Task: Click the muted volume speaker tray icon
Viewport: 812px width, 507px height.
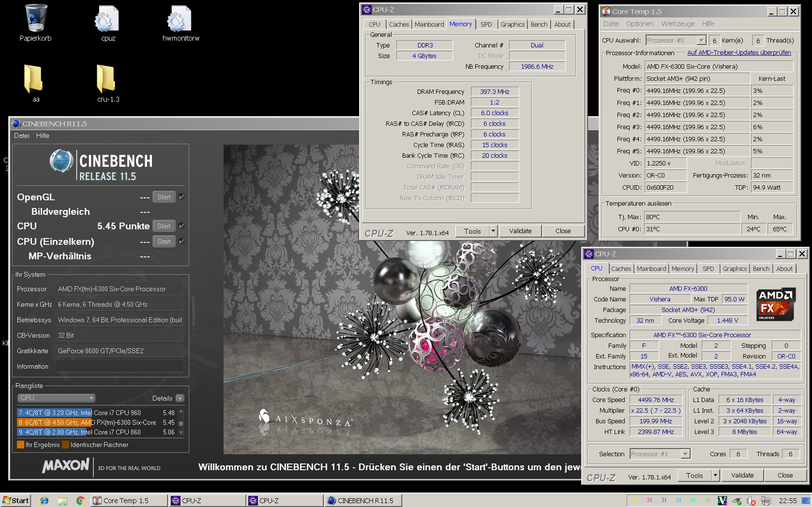Action: (751, 501)
